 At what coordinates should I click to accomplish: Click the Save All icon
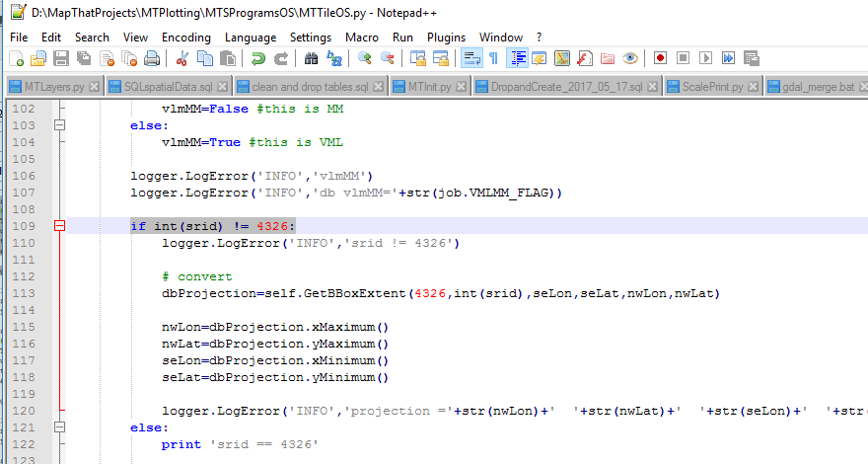tap(84, 58)
